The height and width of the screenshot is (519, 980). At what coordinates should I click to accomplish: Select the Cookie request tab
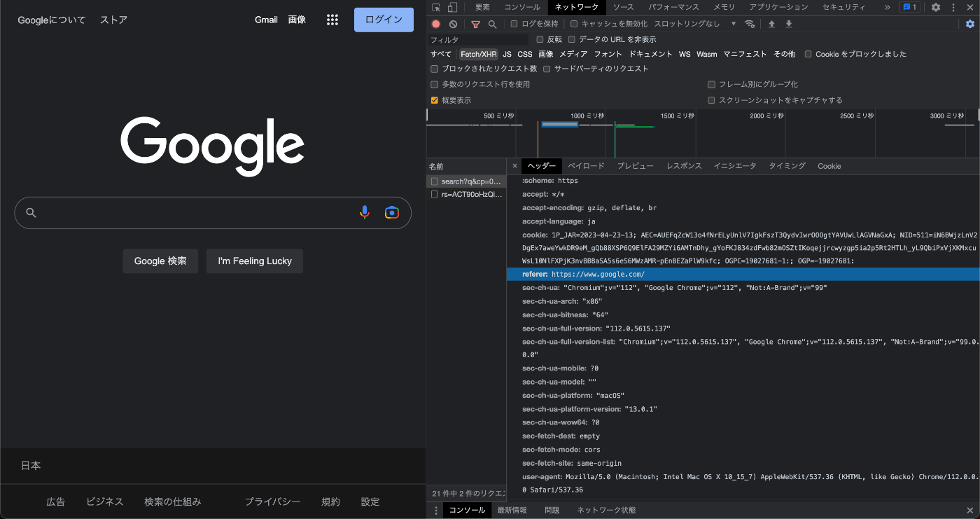tap(829, 166)
